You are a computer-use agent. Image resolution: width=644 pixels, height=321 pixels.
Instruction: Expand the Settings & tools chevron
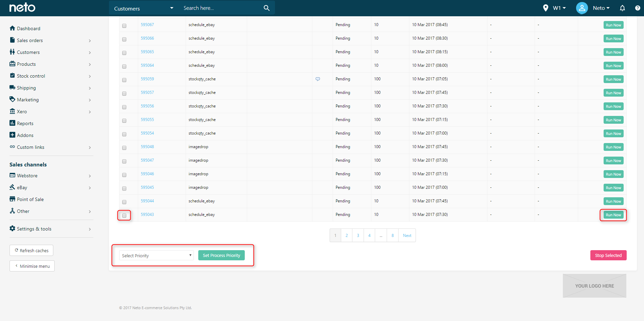(90, 229)
